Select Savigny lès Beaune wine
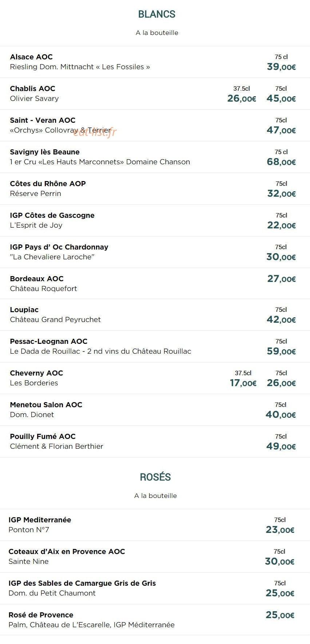The height and width of the screenshot is (644, 310). [x=155, y=157]
